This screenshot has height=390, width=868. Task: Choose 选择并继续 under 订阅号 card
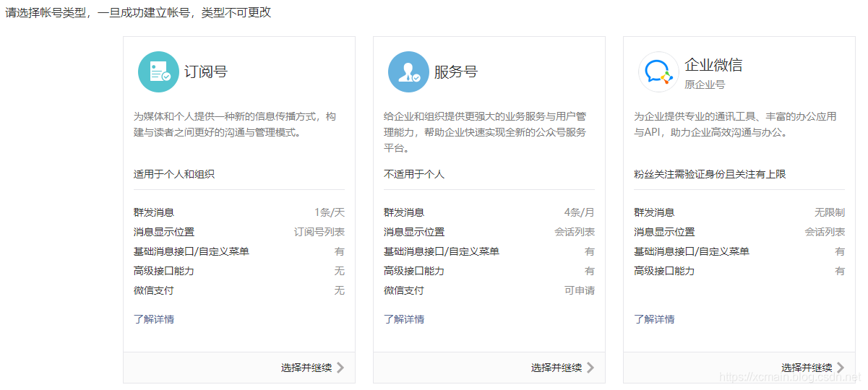click(x=306, y=368)
